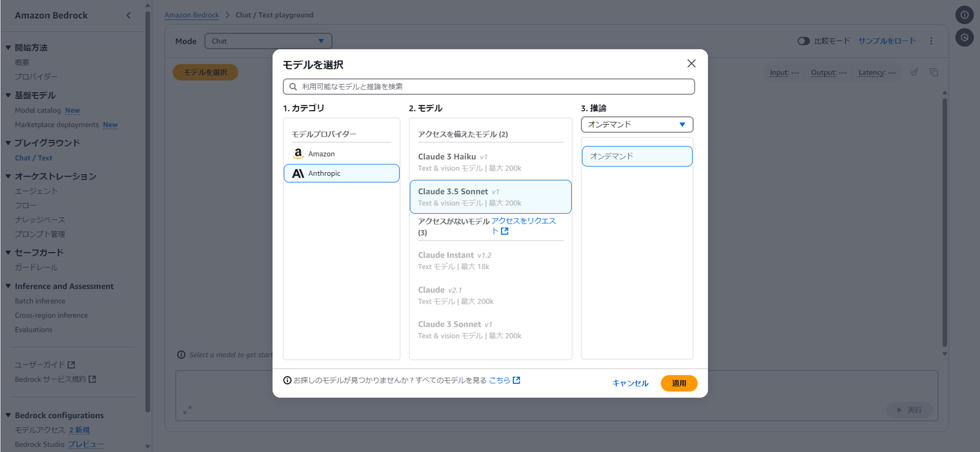Image resolution: width=980 pixels, height=452 pixels.
Task: Open ナレッジベース in the sidebar
Action: tap(40, 219)
